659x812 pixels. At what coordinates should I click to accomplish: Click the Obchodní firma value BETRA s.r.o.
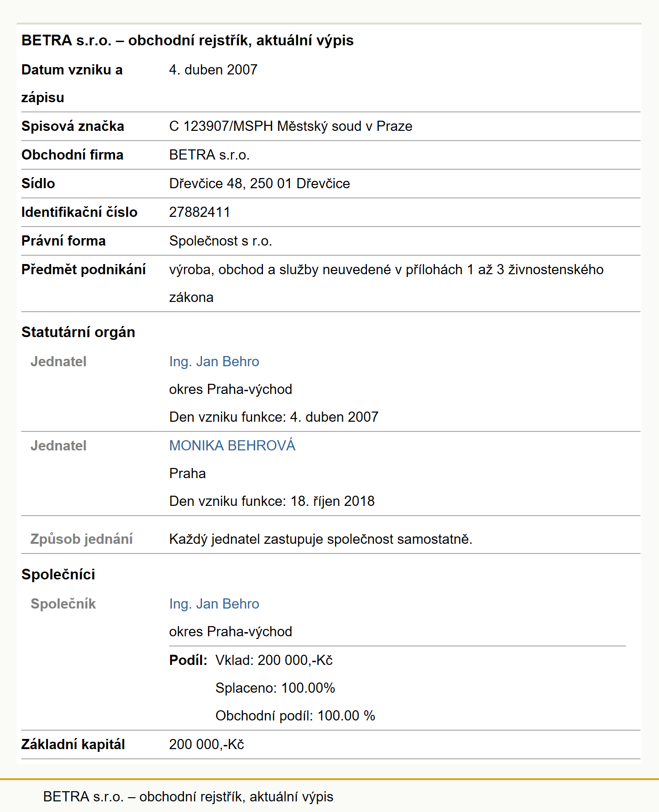point(209,155)
